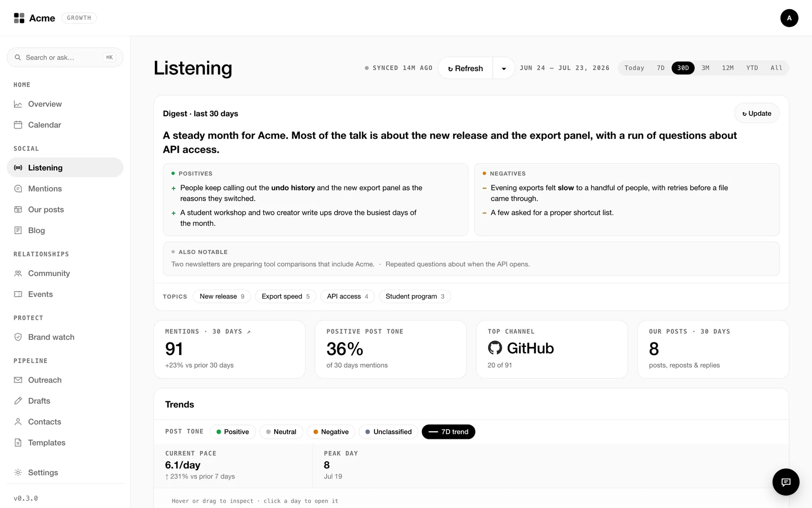Open the Contacts person icon
This screenshot has height=508, width=812.
[x=18, y=422]
